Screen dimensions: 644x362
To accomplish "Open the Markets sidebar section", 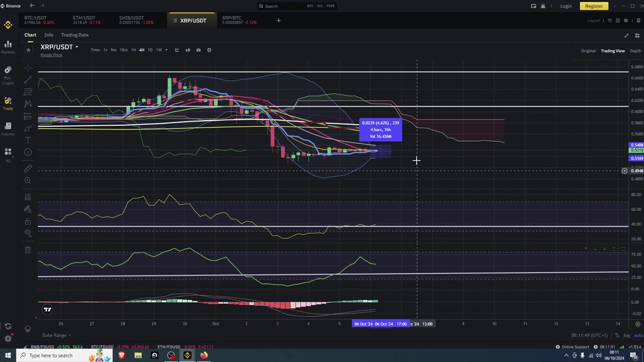I will click(x=8, y=47).
